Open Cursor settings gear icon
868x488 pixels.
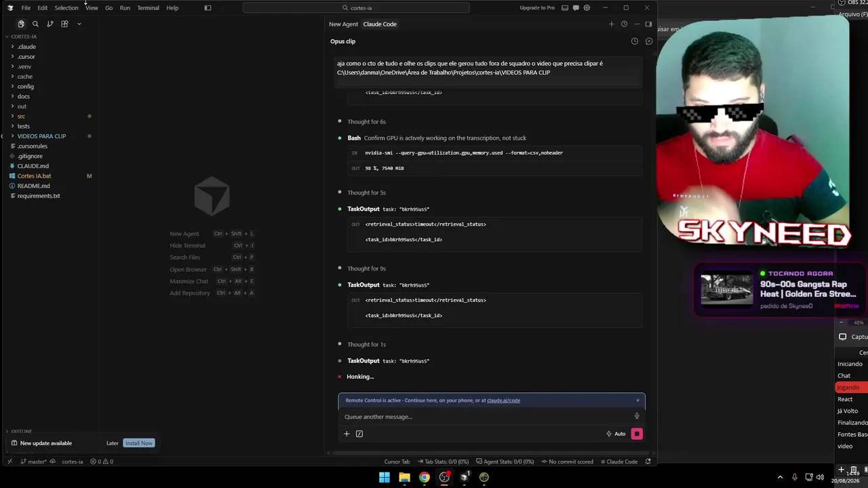tap(587, 8)
